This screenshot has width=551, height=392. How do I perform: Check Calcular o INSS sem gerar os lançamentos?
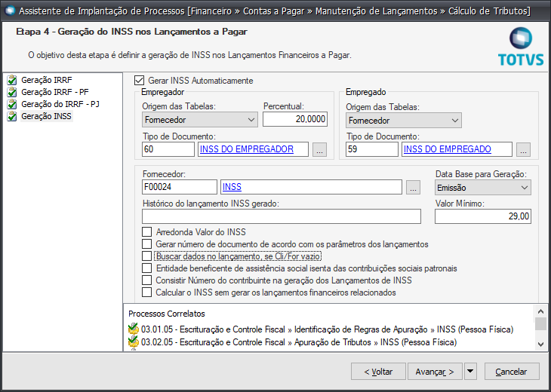[147, 292]
